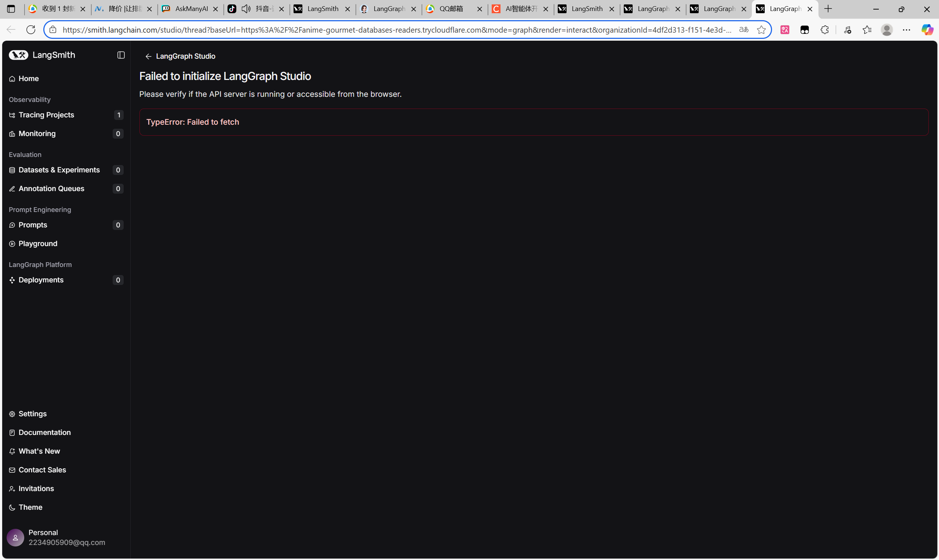939x560 pixels.
Task: Collapse the LangSmith sidebar panel icon
Action: 121,55
